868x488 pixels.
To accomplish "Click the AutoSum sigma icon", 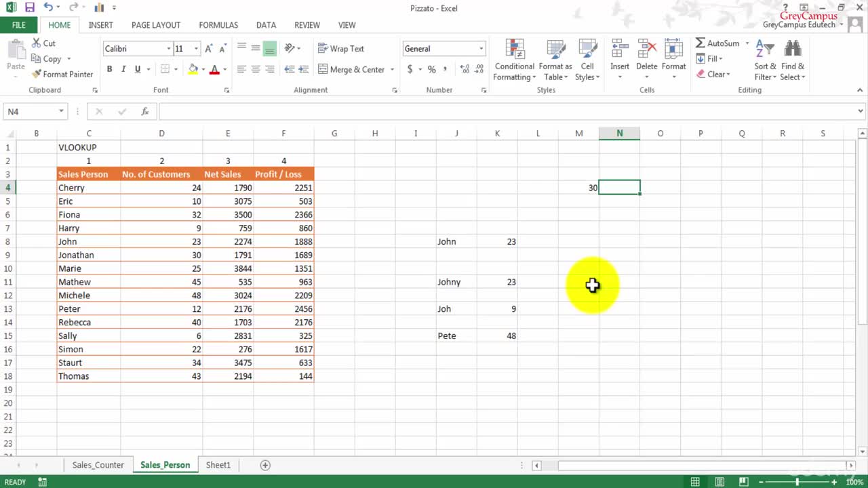I will click(x=701, y=43).
